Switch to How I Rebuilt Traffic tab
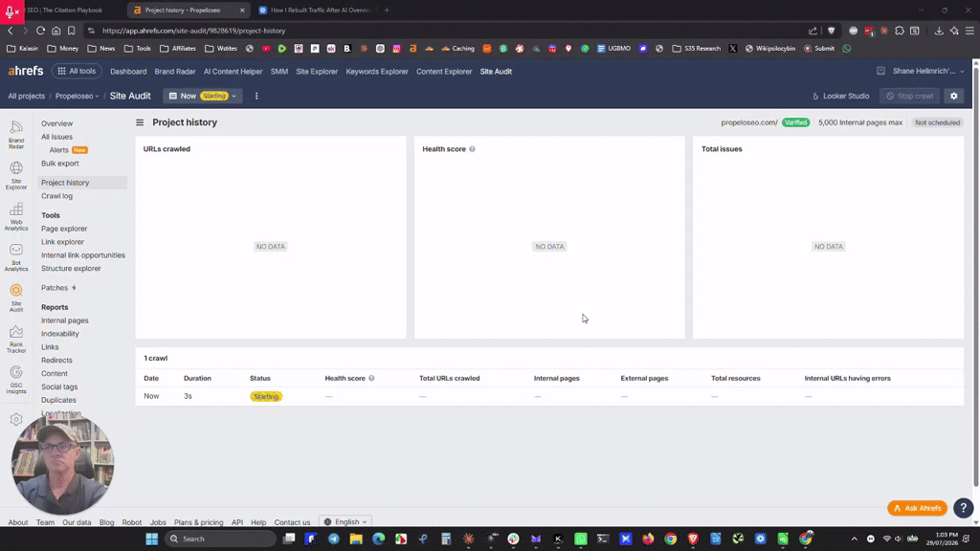 (x=314, y=10)
